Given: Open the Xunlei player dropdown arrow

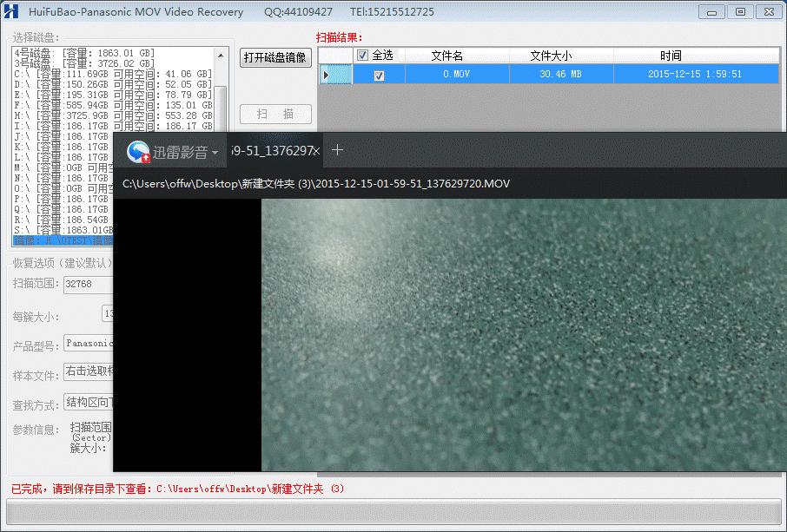Looking at the screenshot, I should click(x=215, y=153).
